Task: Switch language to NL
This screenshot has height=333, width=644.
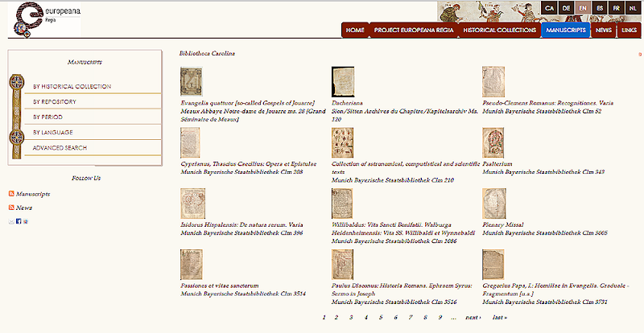Action: click(x=633, y=8)
